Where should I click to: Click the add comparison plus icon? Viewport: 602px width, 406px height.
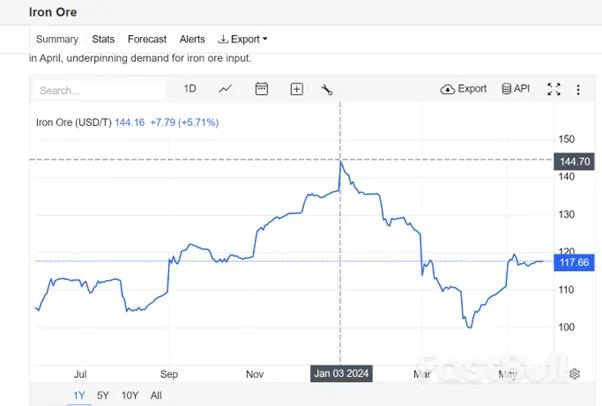[x=297, y=89]
